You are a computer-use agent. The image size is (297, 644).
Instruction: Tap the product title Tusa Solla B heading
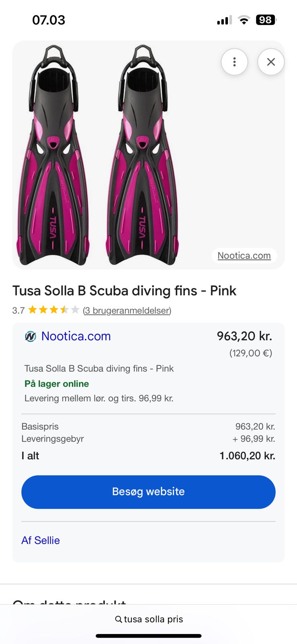(x=124, y=291)
